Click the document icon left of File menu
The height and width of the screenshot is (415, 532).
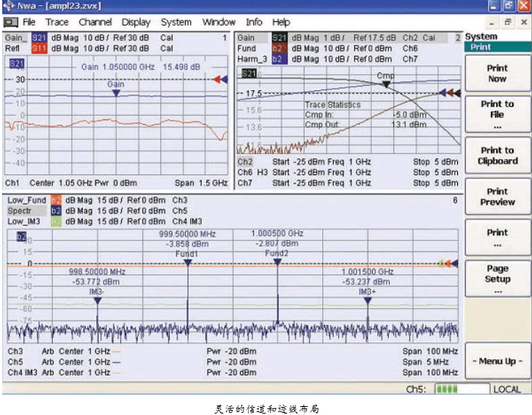11,22
